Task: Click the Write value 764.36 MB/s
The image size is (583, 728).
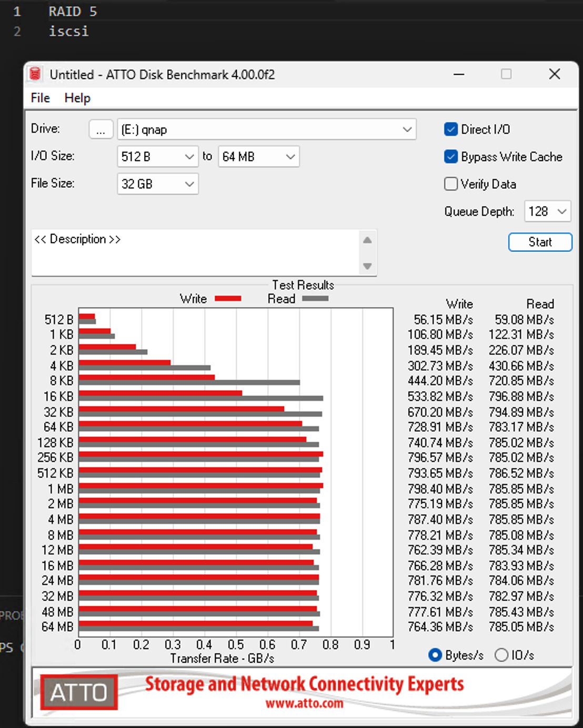Action: [x=440, y=627]
